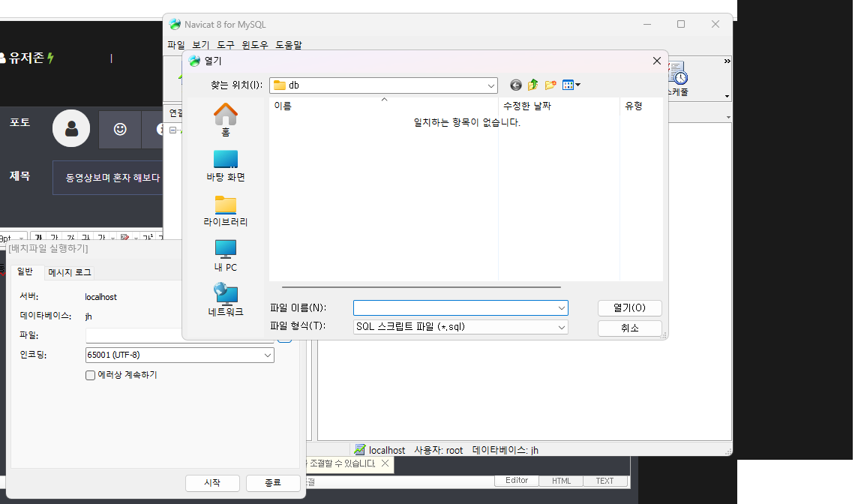This screenshot has width=864, height=504.
Task: Click the Open (열기) button
Action: 629,308
